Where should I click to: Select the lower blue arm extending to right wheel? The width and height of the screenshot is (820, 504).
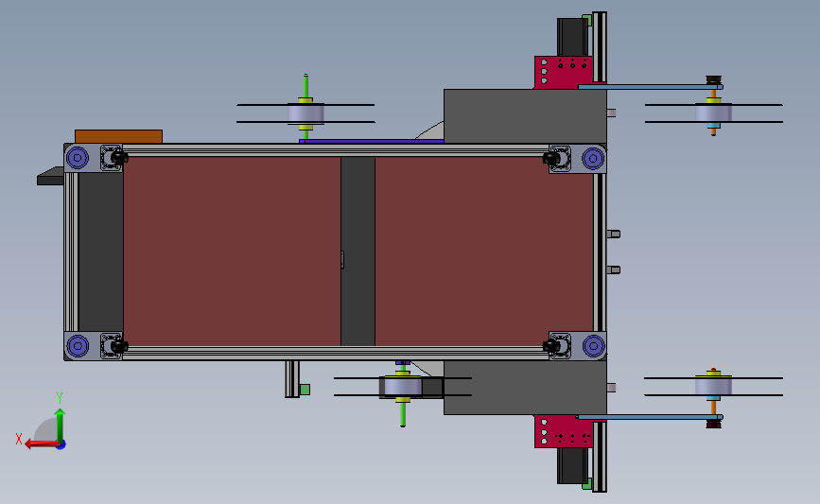coord(651,417)
